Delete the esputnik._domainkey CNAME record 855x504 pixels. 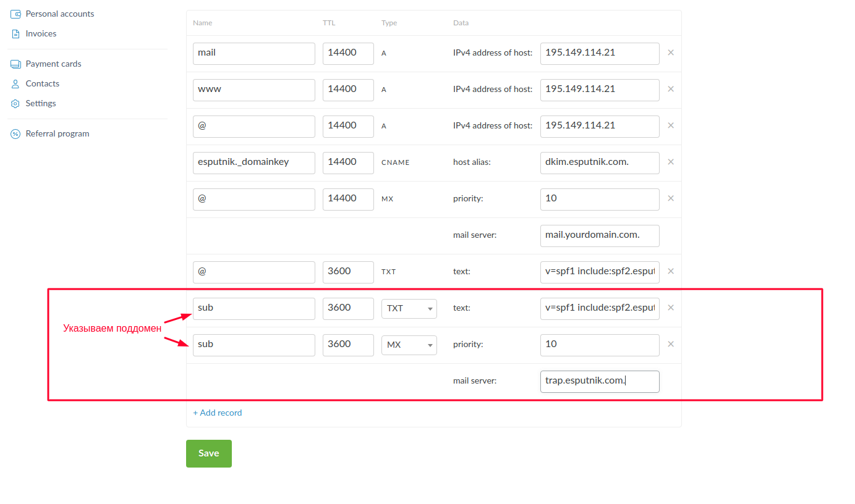coord(671,162)
